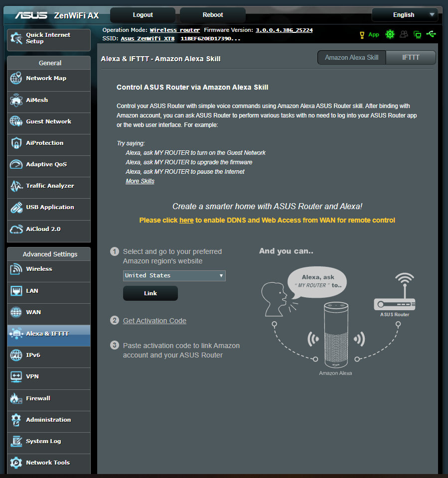Open the Guest Network menu label
The width and height of the screenshot is (448, 478).
(49, 121)
